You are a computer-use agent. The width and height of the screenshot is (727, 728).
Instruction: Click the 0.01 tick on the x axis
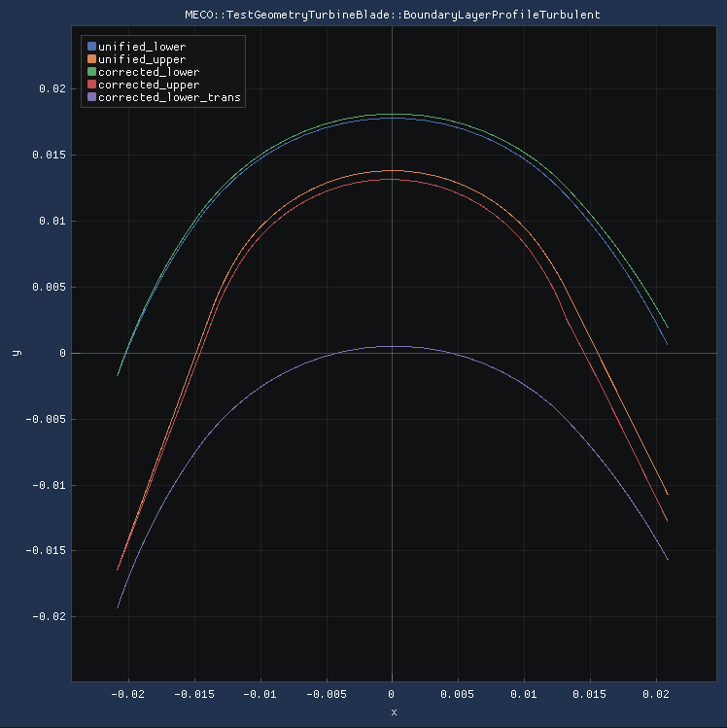click(524, 694)
